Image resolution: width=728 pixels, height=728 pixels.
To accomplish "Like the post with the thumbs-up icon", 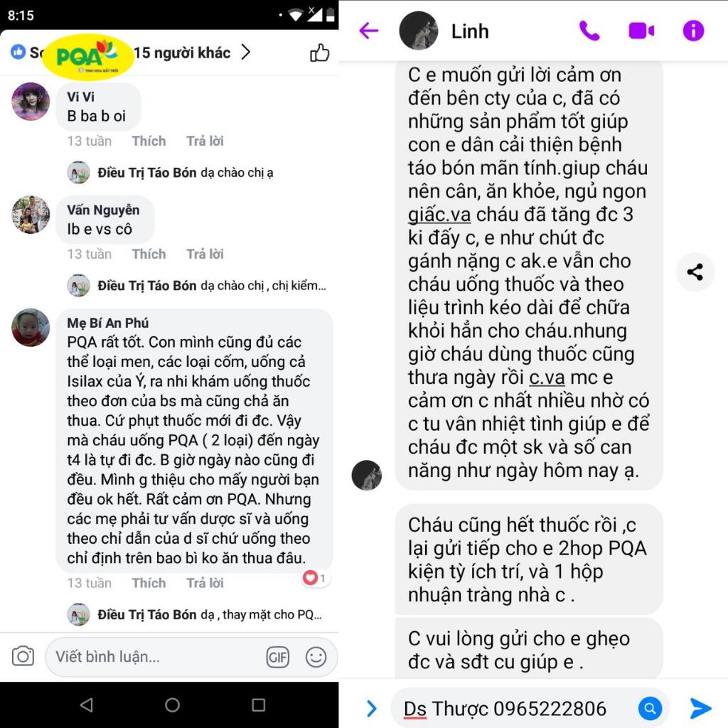I will pos(319,53).
